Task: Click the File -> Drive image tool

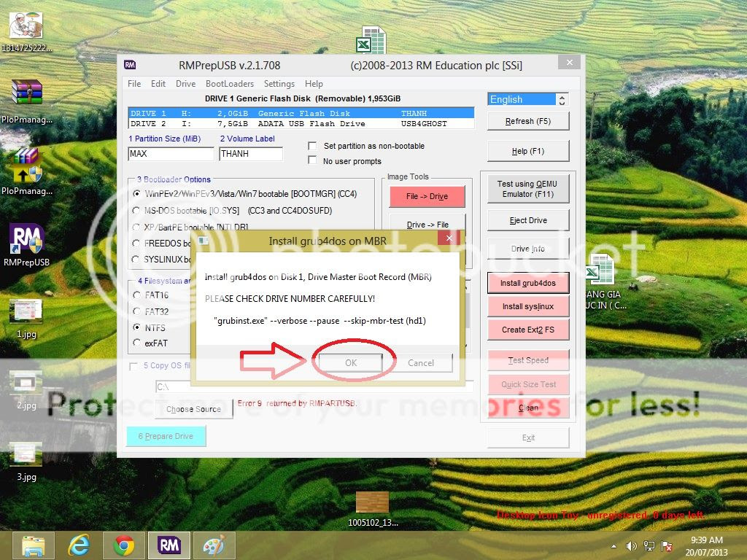Action: click(427, 196)
